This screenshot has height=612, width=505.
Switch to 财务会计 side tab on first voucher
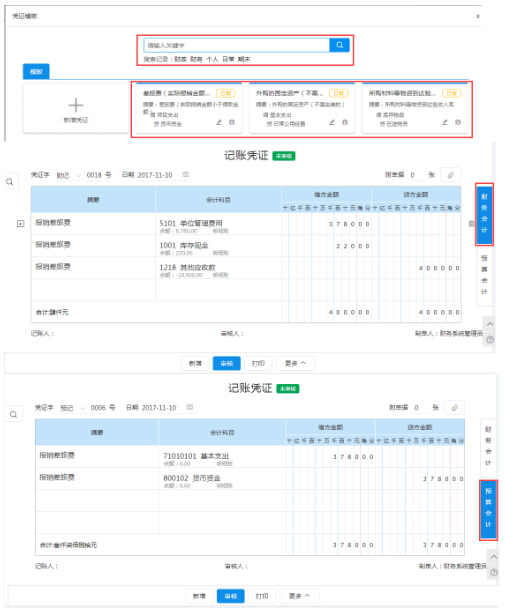(484, 213)
